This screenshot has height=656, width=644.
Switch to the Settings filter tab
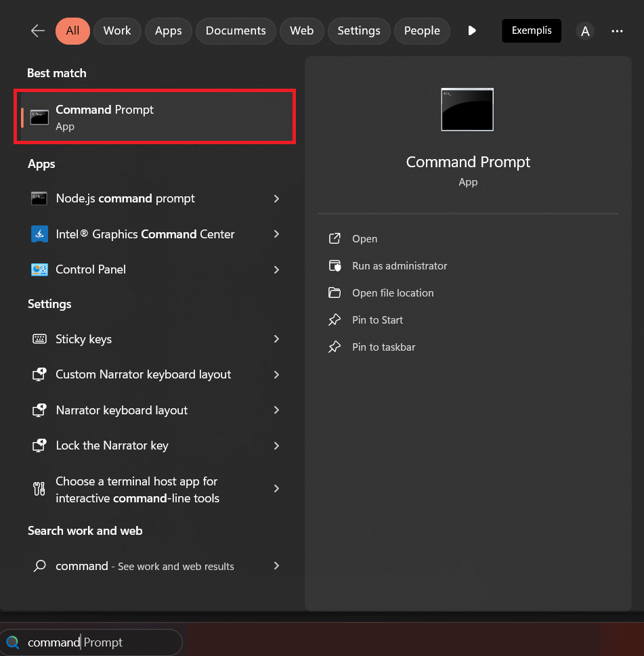[359, 30]
